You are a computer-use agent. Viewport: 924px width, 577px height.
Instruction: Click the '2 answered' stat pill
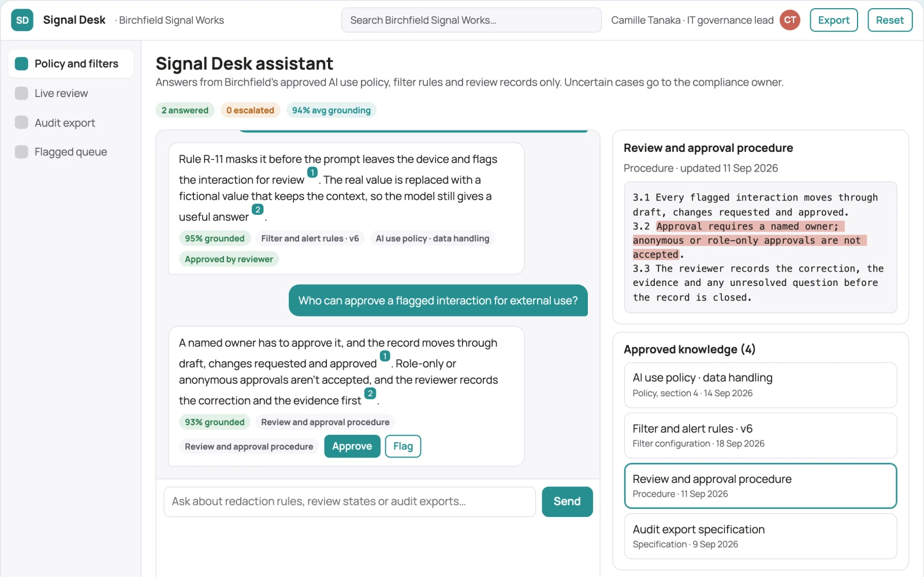click(185, 110)
